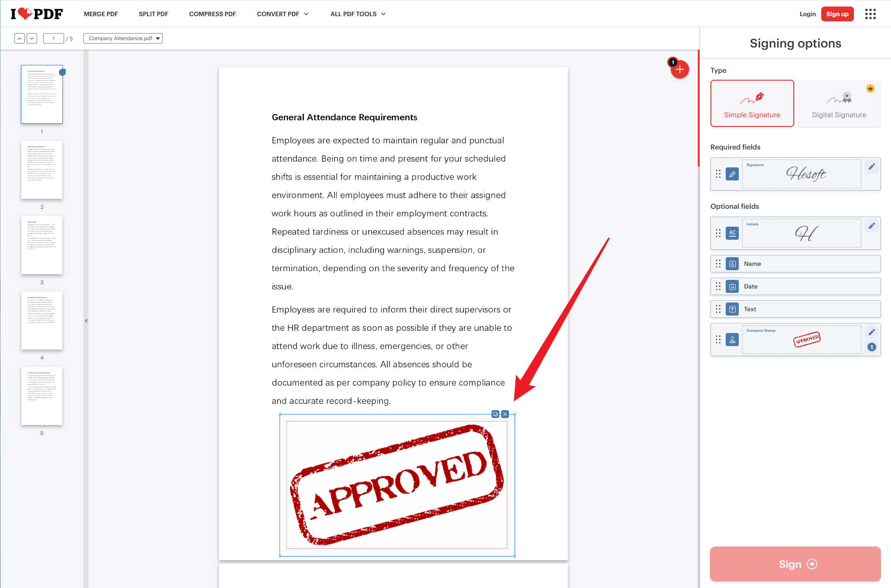Remove the Approved stamp using the X

(505, 414)
